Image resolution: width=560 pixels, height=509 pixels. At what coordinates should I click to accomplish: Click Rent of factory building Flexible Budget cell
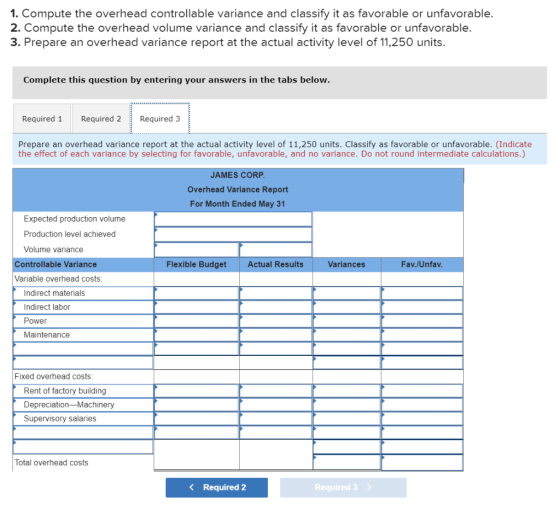pos(197,391)
